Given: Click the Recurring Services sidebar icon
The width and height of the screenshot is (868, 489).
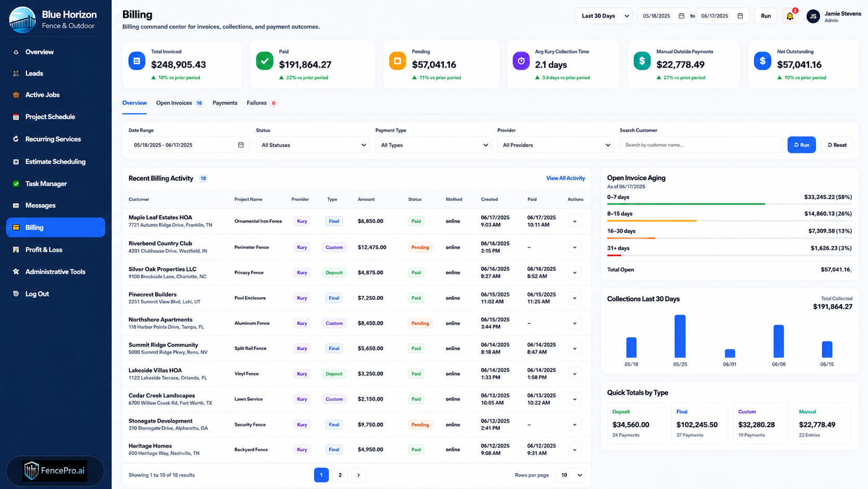Looking at the screenshot, I should 16,139.
